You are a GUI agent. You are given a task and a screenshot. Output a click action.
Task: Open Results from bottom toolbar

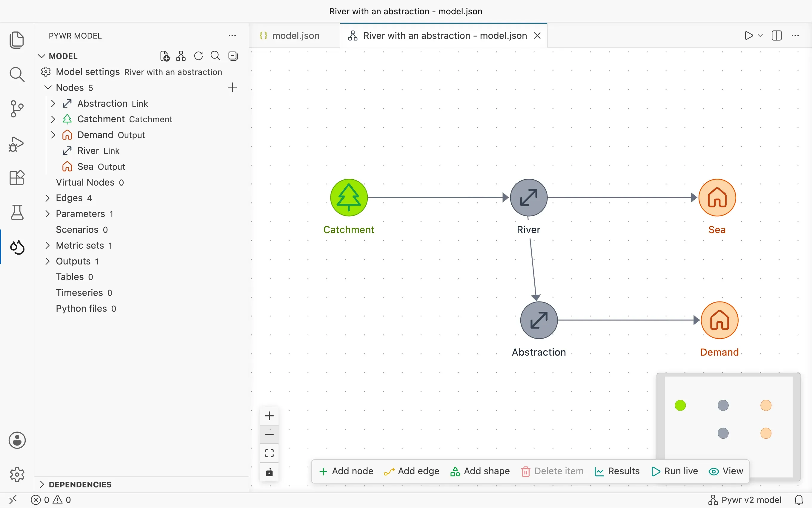click(x=617, y=471)
